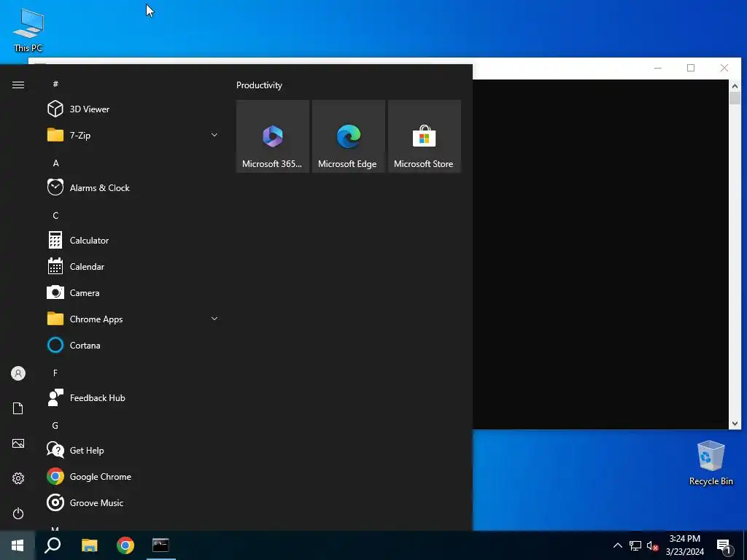Click the letter G section header
This screenshot has height=560, width=747.
55,426
